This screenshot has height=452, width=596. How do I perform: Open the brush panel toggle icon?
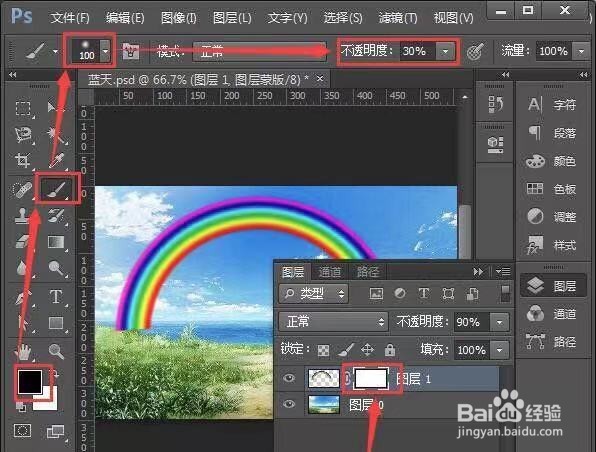[131, 51]
